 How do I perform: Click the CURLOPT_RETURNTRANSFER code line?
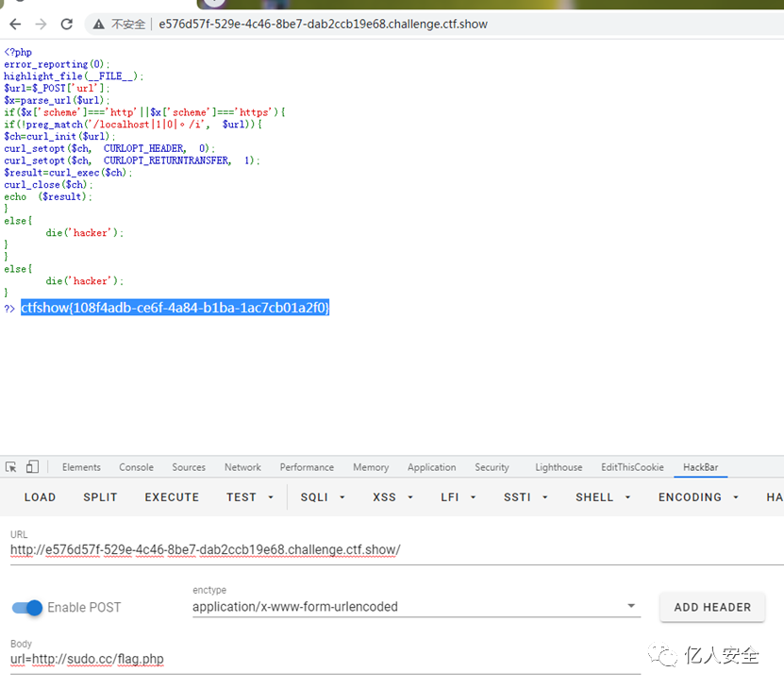click(x=132, y=160)
